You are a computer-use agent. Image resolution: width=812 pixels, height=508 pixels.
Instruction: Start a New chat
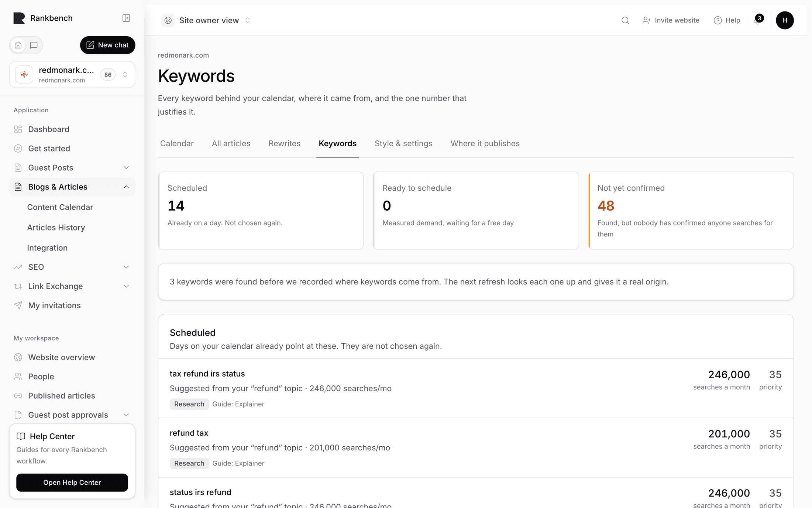(107, 45)
